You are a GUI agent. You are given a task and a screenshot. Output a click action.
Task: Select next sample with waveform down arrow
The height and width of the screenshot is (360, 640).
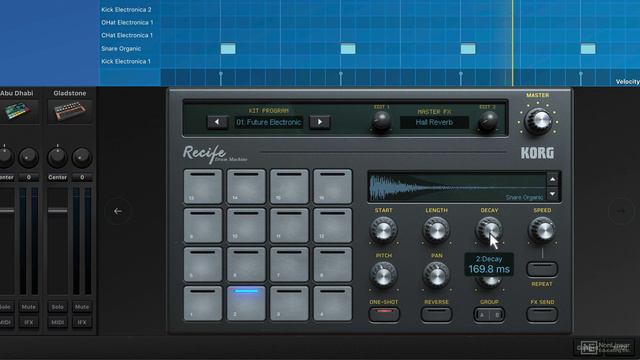(552, 194)
